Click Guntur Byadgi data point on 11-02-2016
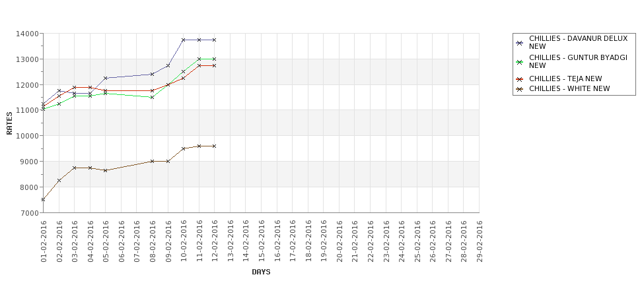This screenshot has height=283, width=644. tap(199, 59)
